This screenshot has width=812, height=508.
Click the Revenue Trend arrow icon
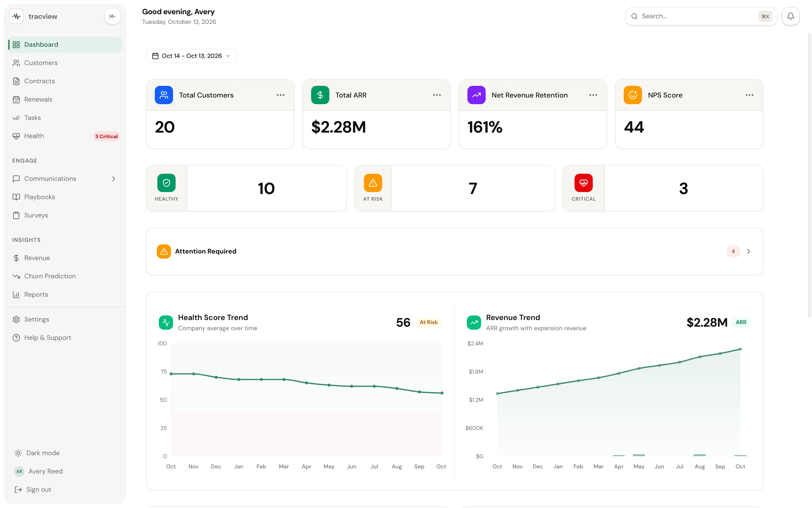[474, 323]
